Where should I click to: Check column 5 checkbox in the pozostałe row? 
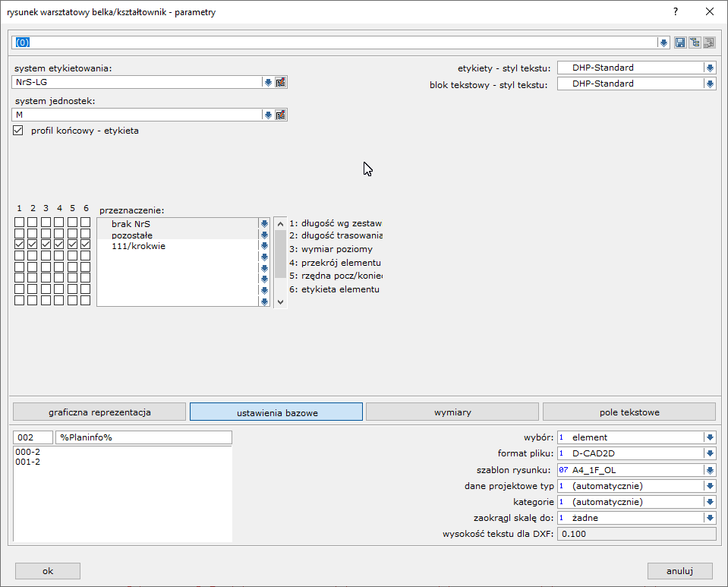point(72,233)
